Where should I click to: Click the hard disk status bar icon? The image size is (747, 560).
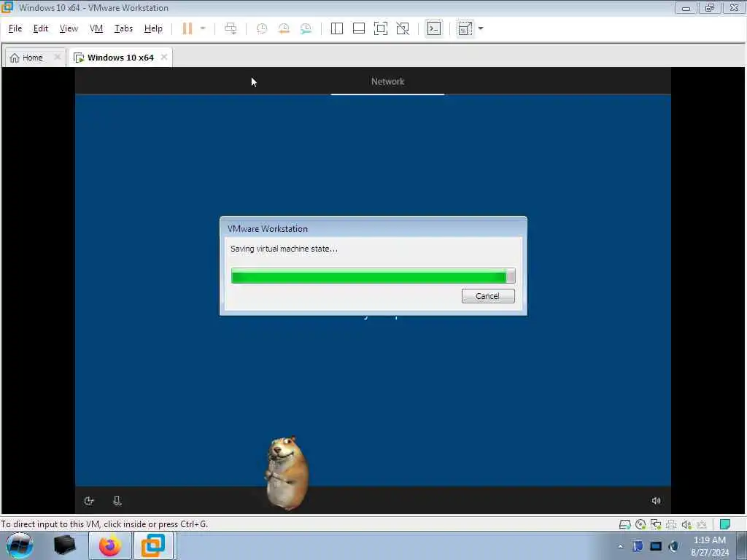(x=624, y=525)
